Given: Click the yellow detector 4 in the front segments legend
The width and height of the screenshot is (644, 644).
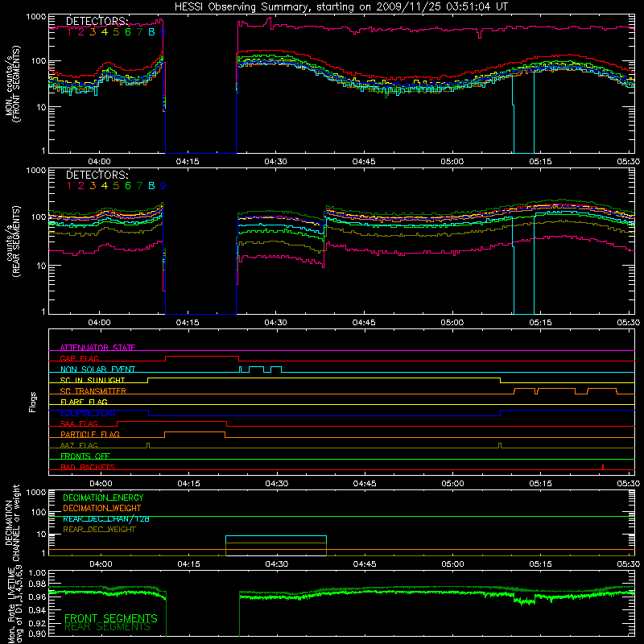Looking at the screenshot, I should tap(105, 31).
